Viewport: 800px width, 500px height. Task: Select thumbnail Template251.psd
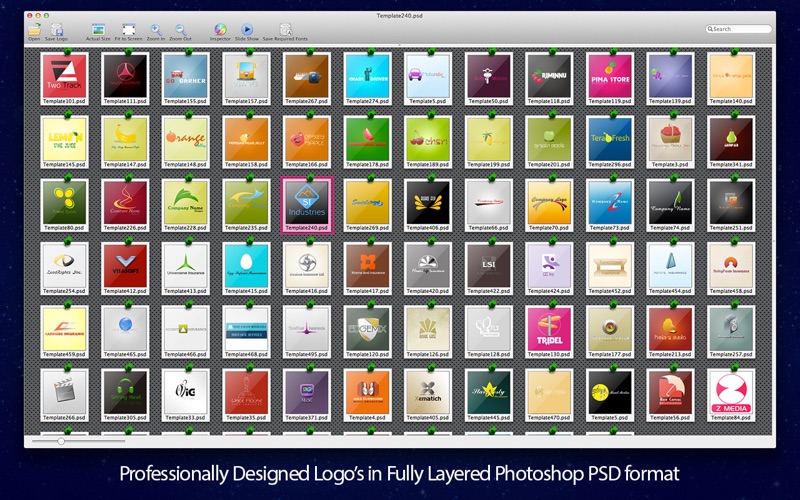[x=731, y=203]
